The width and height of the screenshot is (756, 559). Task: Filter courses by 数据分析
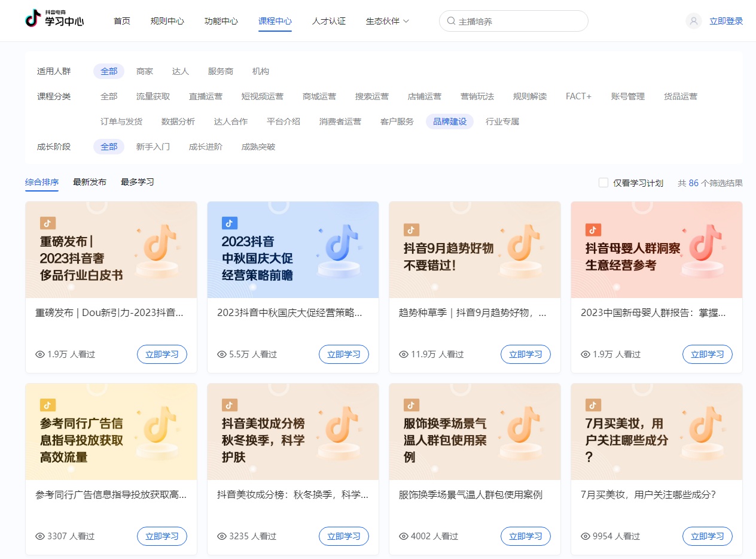click(178, 121)
